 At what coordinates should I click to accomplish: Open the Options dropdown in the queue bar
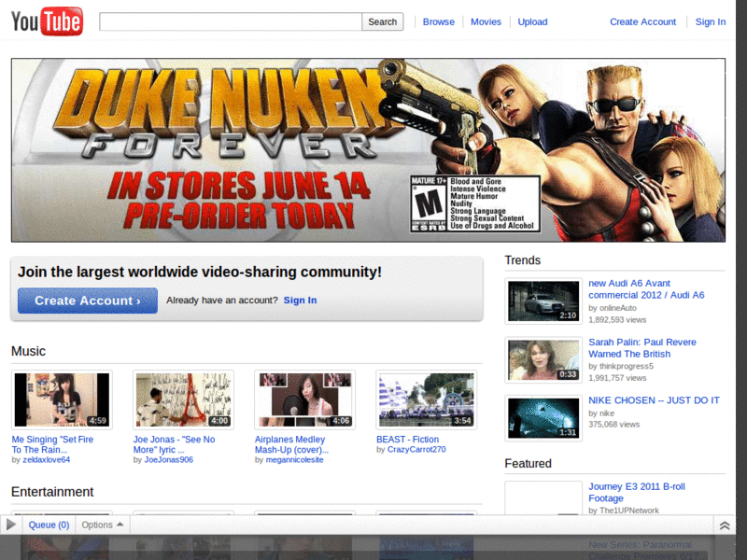(102, 525)
